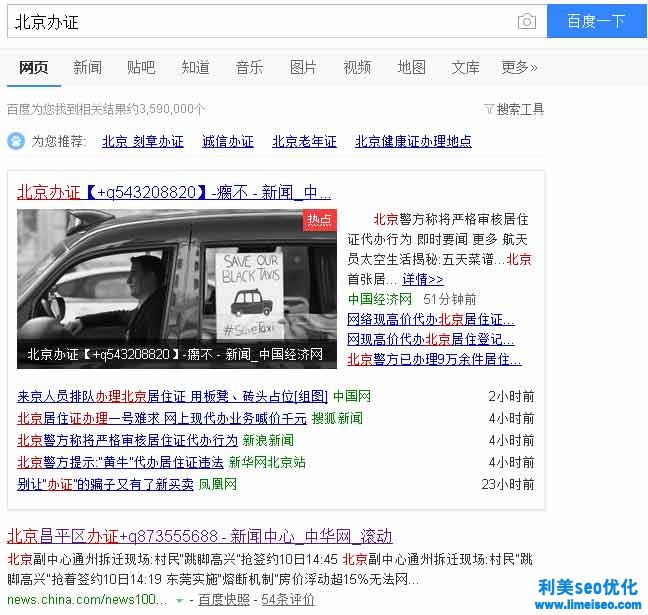Image resolution: width=648 pixels, height=615 pixels.
Task: Expand the 更多» menu
Action: [519, 67]
